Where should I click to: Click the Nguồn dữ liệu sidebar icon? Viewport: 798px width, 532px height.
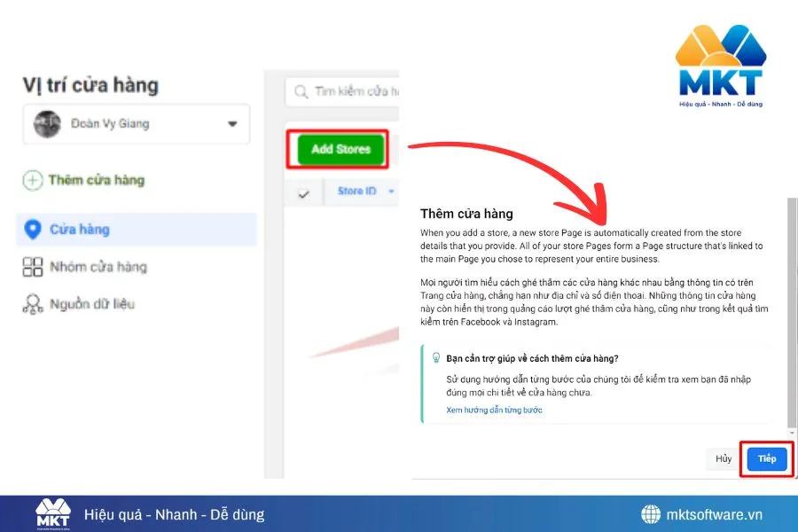coord(33,305)
